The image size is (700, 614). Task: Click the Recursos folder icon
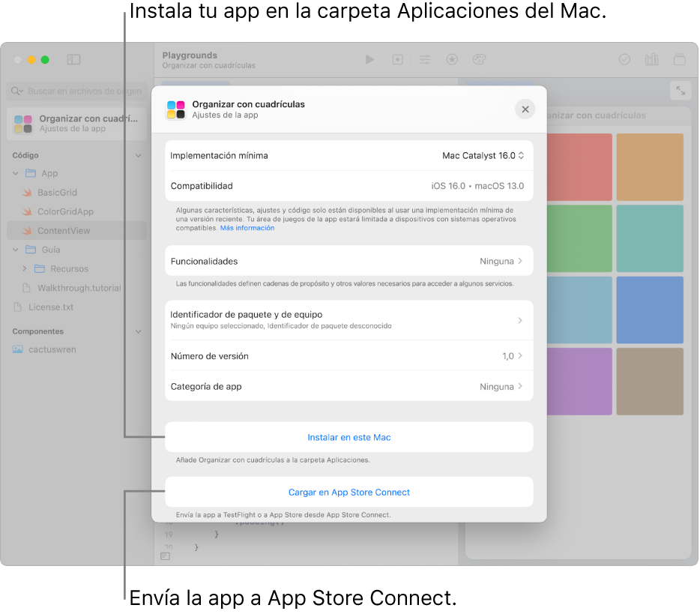point(40,268)
